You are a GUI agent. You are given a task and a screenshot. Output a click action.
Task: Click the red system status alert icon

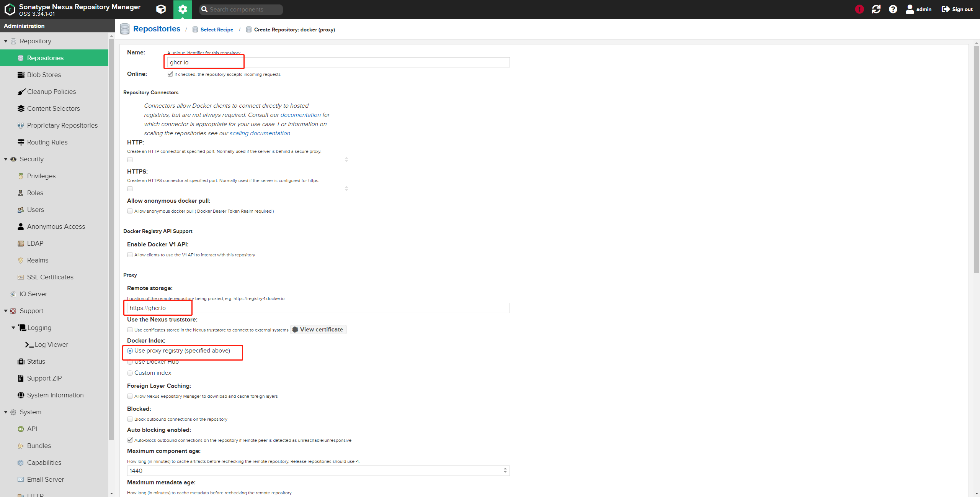tap(859, 9)
